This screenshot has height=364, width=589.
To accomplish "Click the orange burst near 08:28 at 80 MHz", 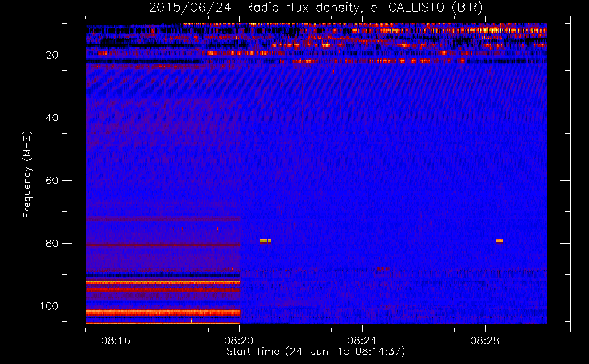I will [x=499, y=241].
